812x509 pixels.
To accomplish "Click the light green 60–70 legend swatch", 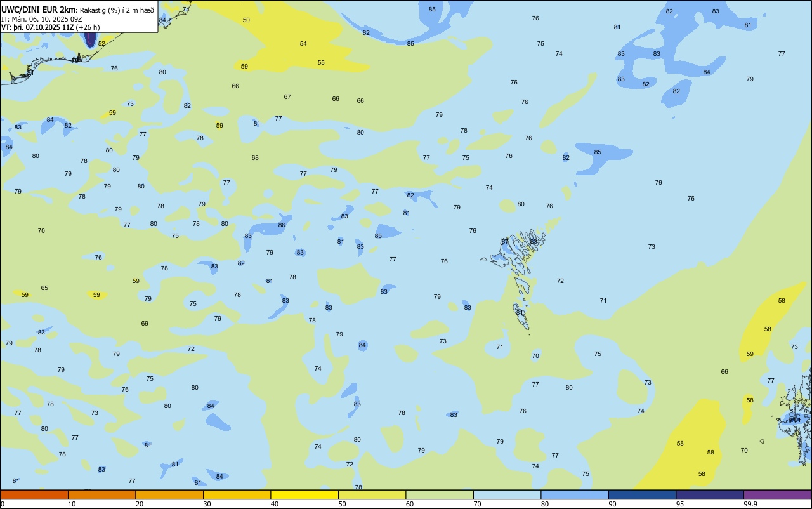I will [x=440, y=494].
